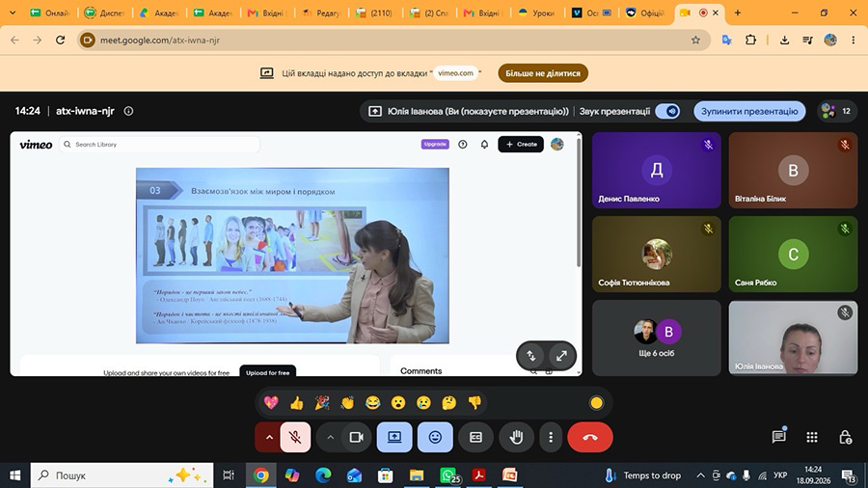868x488 pixels.
Task: Expand audio settings arrow beside microphone
Action: tap(269, 437)
